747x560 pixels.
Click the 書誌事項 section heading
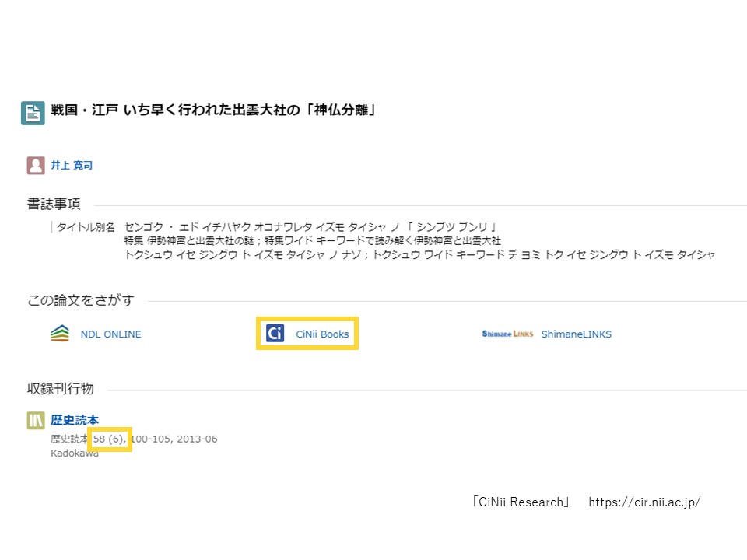click(x=54, y=205)
